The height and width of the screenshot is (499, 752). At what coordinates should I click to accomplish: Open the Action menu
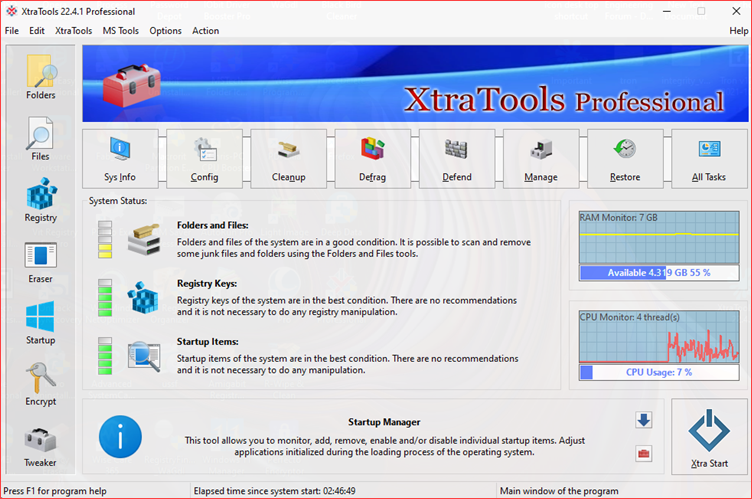[x=206, y=31]
